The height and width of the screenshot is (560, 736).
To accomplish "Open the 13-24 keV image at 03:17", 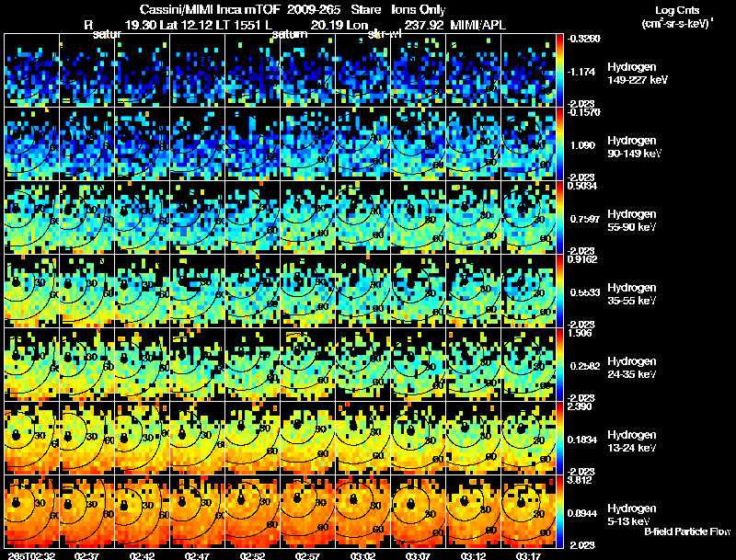I will (x=528, y=438).
